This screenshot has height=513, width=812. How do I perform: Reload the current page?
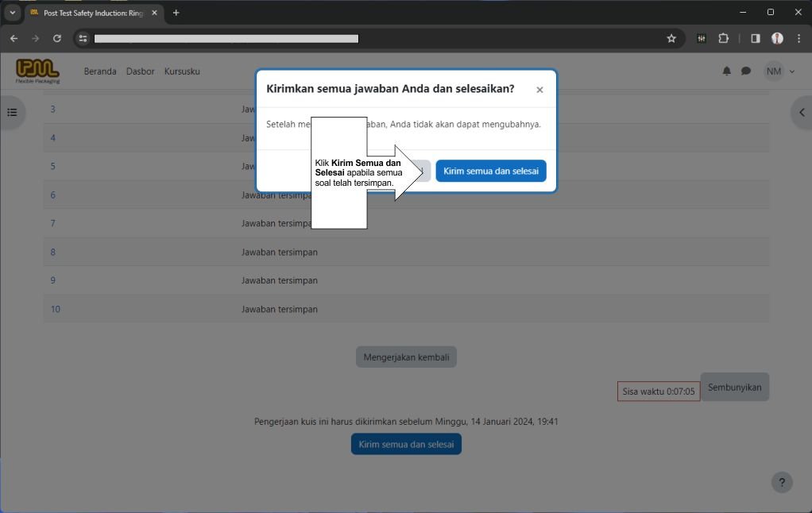click(56, 38)
